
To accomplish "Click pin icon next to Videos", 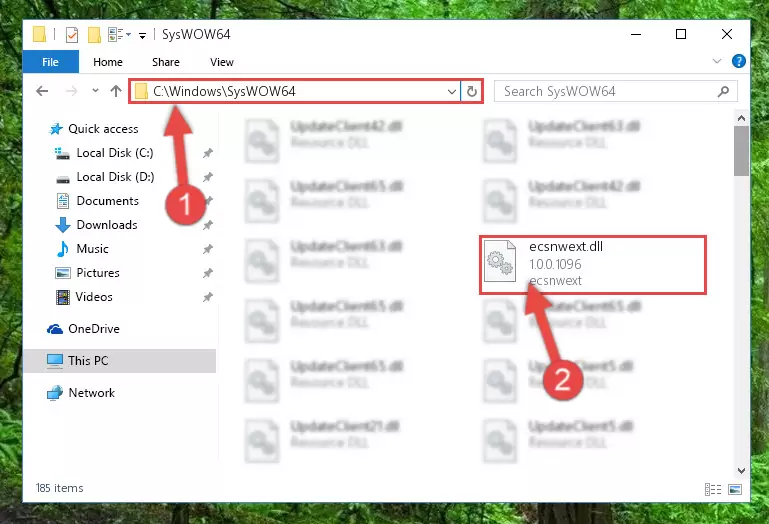I will click(x=208, y=297).
